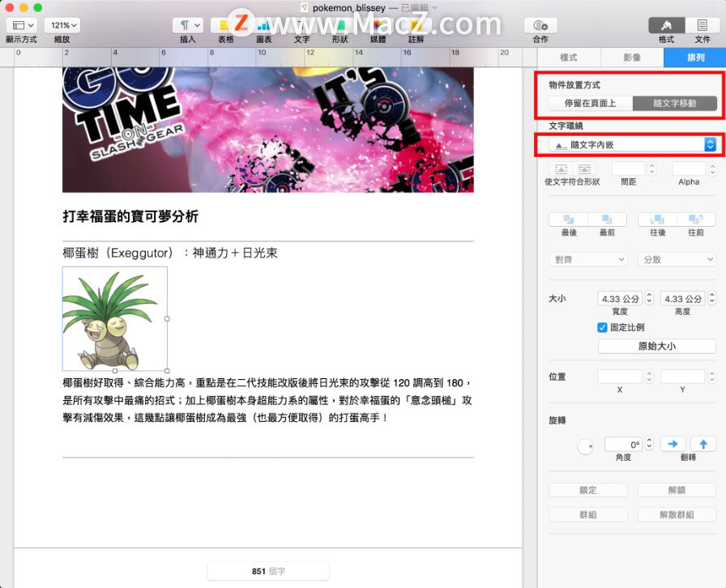
Task: Click the right 使文字符合形狀 text fit icon
Action: (584, 169)
